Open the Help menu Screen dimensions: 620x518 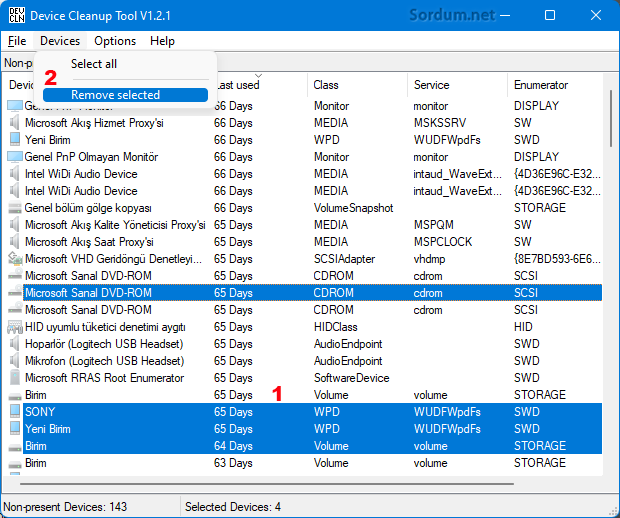pos(162,41)
